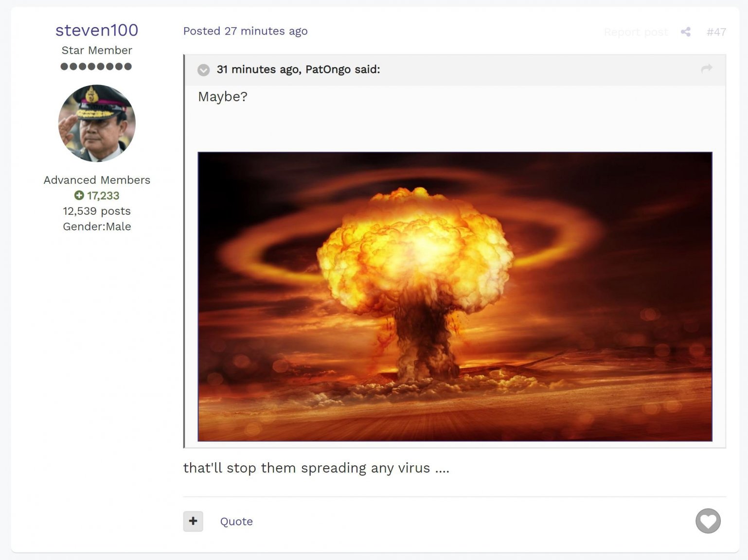This screenshot has width=748, height=560.
Task: Click the #47 post number link
Action: [x=716, y=32]
